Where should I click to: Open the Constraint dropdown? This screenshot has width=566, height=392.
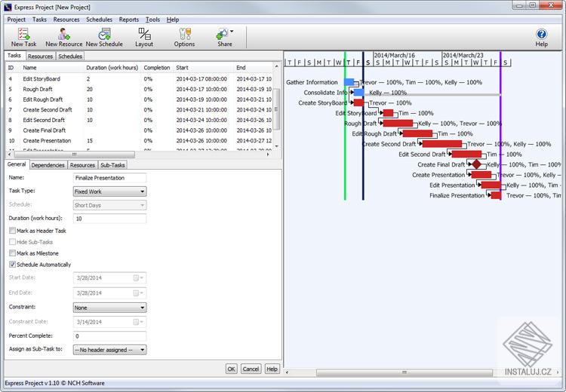pyautogui.click(x=109, y=308)
